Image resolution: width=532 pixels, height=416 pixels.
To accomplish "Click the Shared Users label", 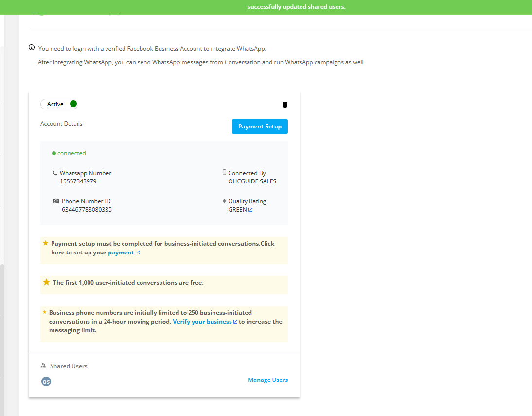I will (x=69, y=366).
